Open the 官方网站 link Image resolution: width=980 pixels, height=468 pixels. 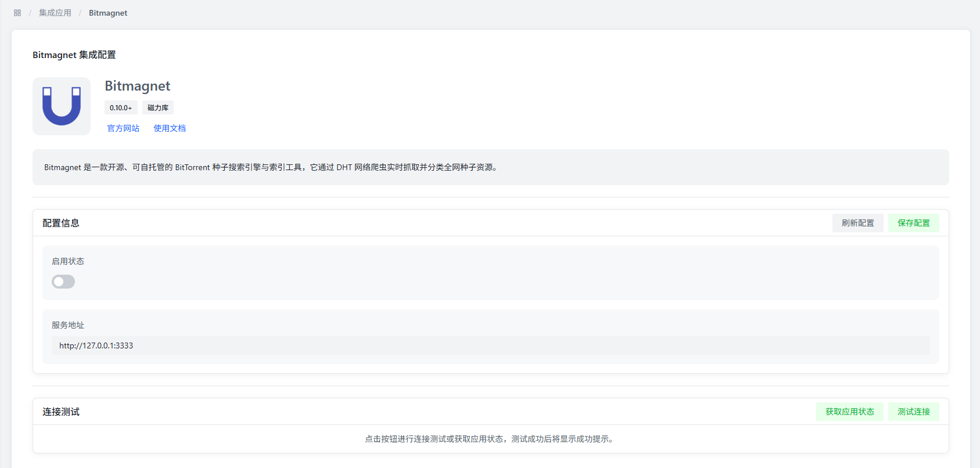click(x=123, y=128)
